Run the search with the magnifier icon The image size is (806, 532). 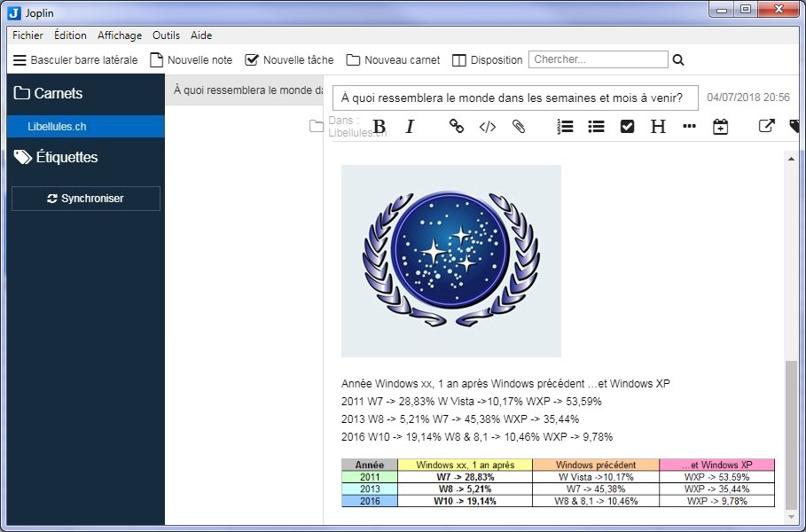click(678, 60)
